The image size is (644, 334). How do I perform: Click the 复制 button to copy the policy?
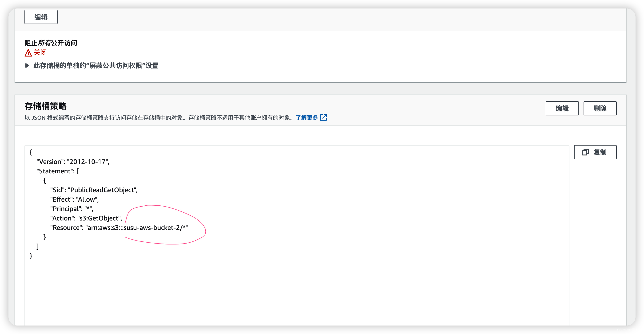(595, 152)
